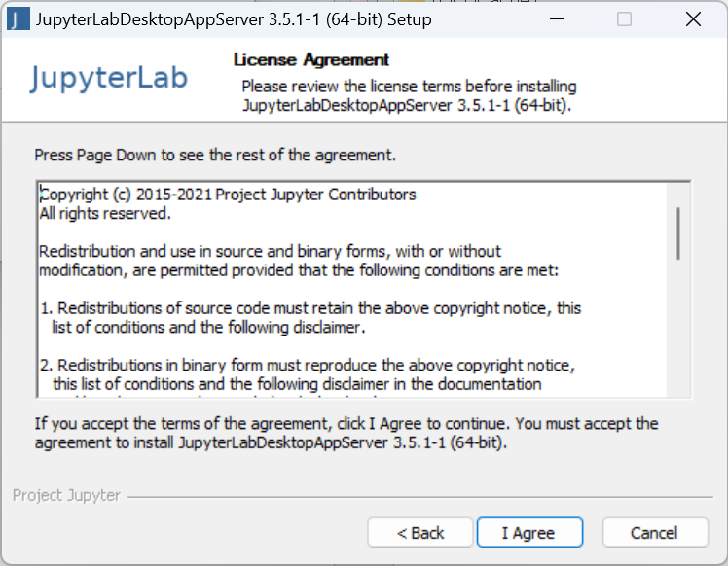Click scrollbar track below the thumb
728x566 pixels.
tap(678, 327)
